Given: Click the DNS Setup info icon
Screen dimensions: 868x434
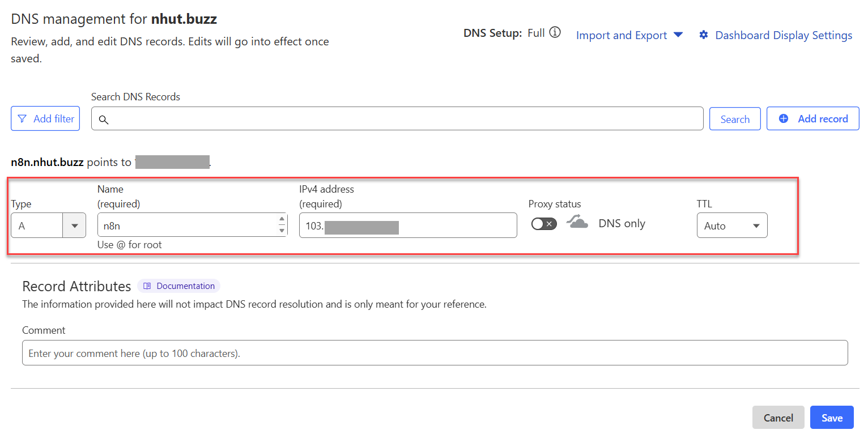Looking at the screenshot, I should point(555,32).
